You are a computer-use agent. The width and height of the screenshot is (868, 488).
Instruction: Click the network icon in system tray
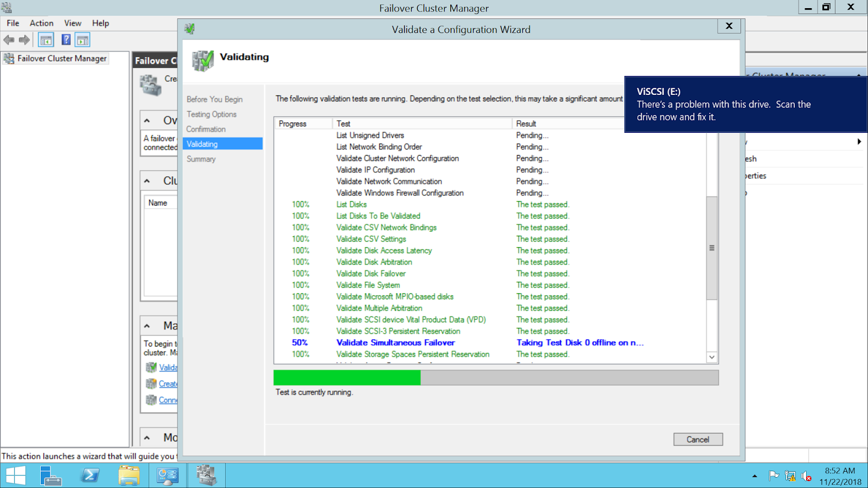point(790,476)
